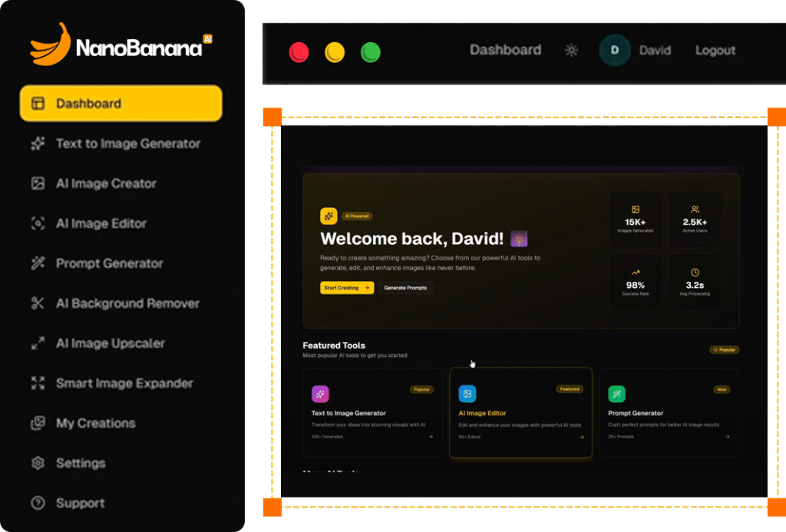Open the Settings gear in sidebar
786x532 pixels.
tap(38, 463)
